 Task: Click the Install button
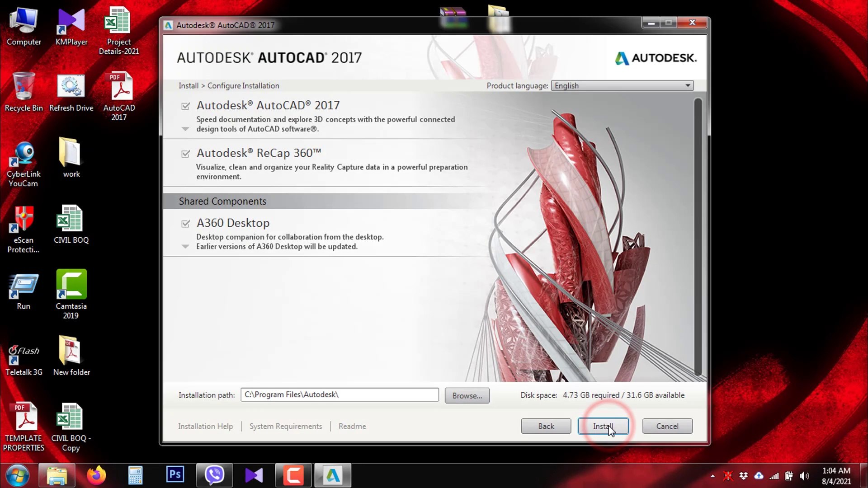coord(603,426)
